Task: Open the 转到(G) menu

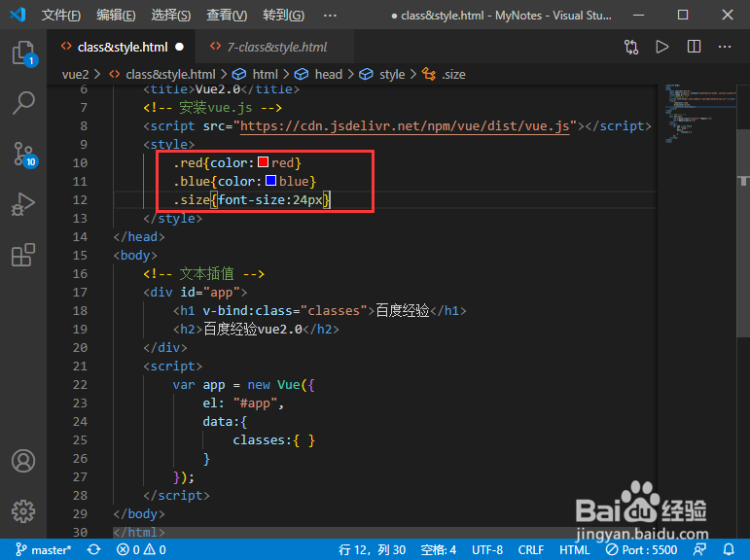Action: pos(283,16)
